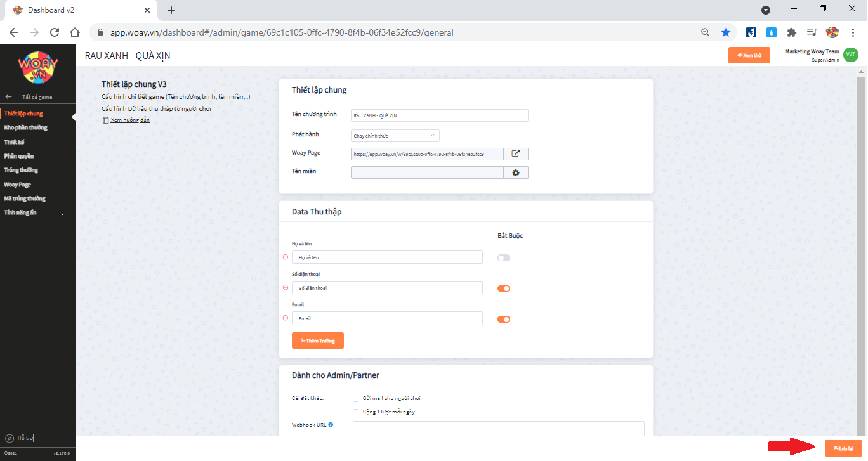Open Mã trúng thưởng in sidebar
Screen dimensions: 868x461
(x=25, y=198)
